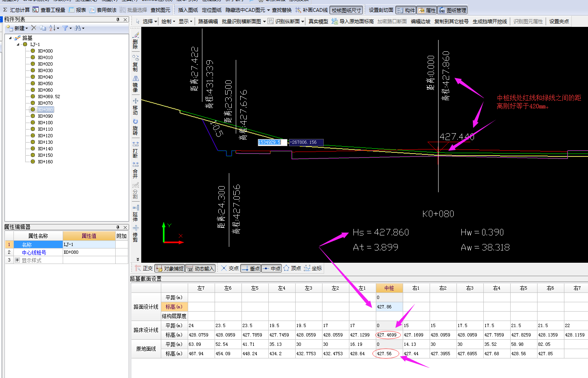Image resolution: width=588 pixels, height=378 pixels.
Task: Toggle 中点 midpoint snap
Action: pyautogui.click(x=271, y=268)
